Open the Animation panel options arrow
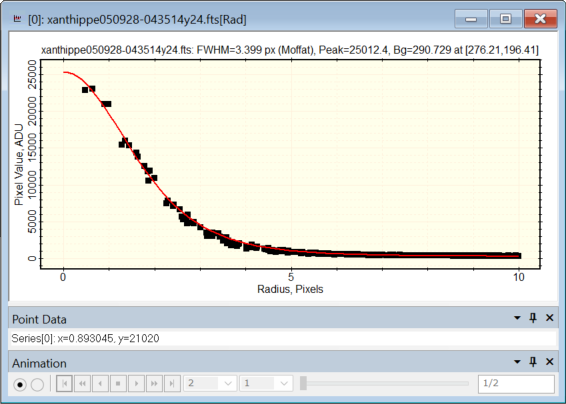 [517, 362]
